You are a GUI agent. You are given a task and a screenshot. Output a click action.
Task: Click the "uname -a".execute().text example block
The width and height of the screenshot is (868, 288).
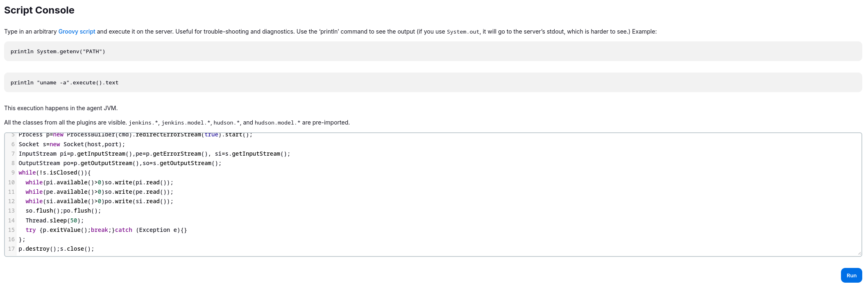[x=64, y=83]
